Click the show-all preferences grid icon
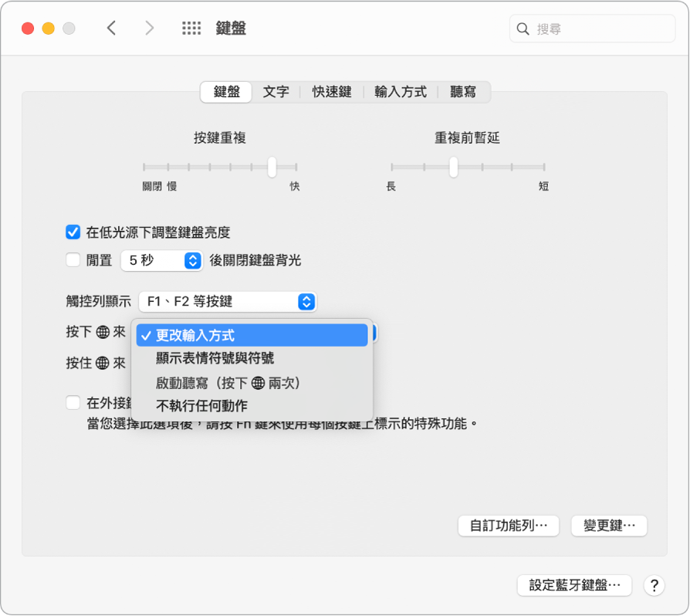 click(x=191, y=28)
